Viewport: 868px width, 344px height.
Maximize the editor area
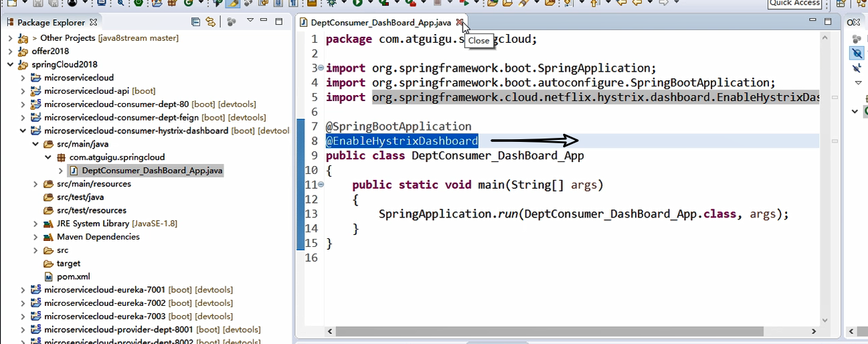coord(827,21)
